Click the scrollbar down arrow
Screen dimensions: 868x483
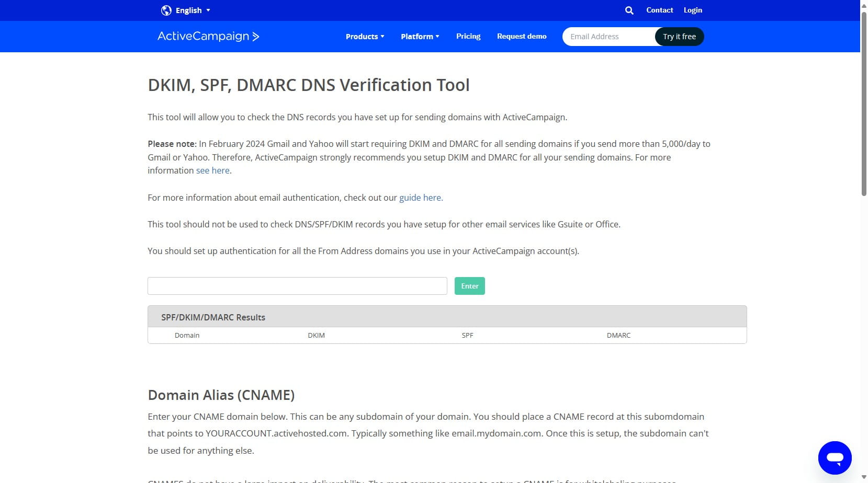click(x=863, y=478)
